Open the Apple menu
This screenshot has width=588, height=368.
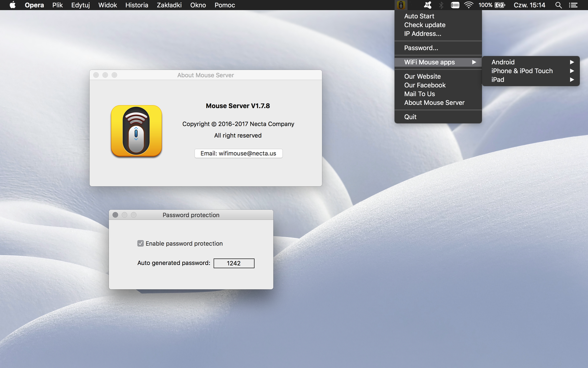12,5
